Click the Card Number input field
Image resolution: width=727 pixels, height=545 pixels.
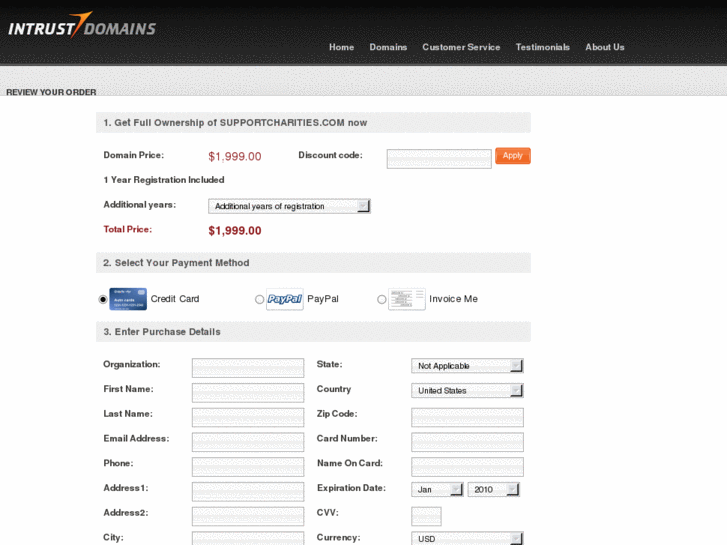coord(467,442)
